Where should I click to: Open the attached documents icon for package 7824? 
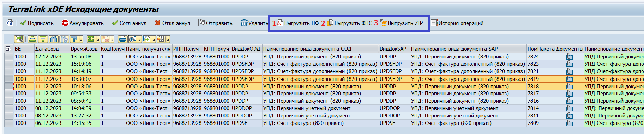pos(569,57)
